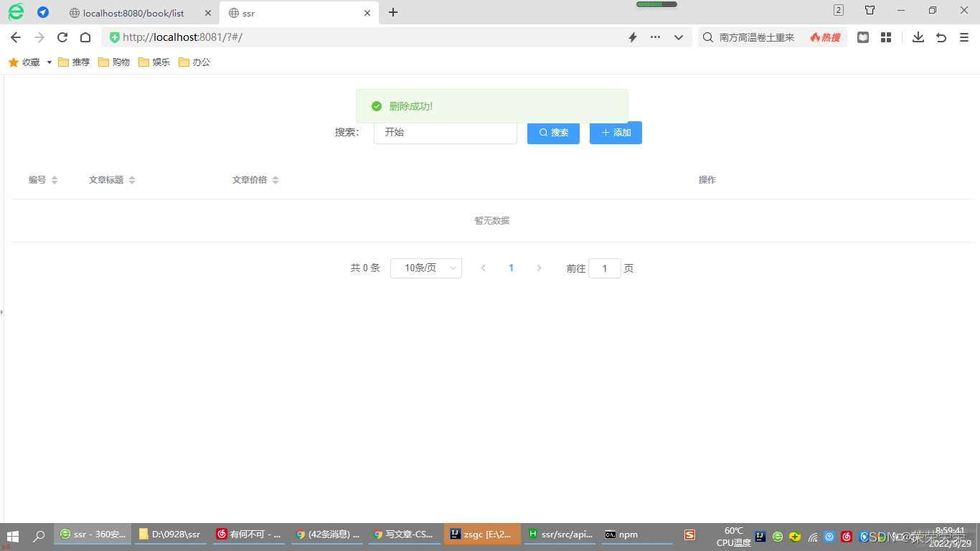Image resolution: width=980 pixels, height=551 pixels.
Task: Open the 10条/页 page size dropdown
Action: (426, 268)
